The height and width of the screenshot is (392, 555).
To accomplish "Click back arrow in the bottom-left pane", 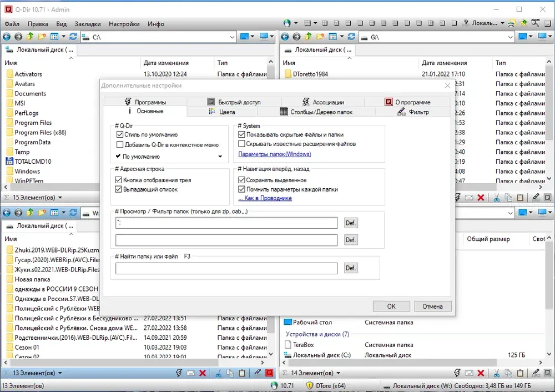I will (x=7, y=213).
